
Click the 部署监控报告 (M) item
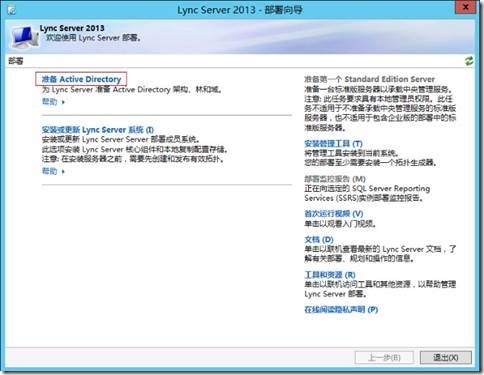[x=335, y=179]
